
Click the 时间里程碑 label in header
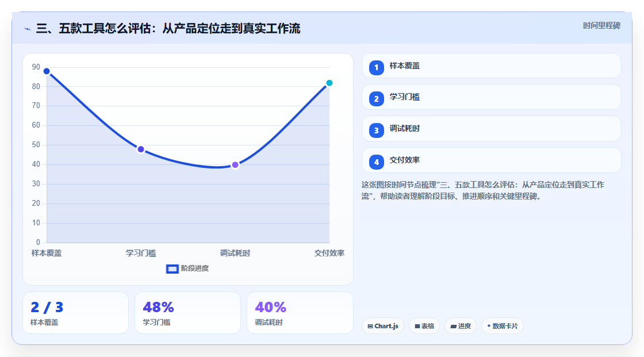point(601,25)
